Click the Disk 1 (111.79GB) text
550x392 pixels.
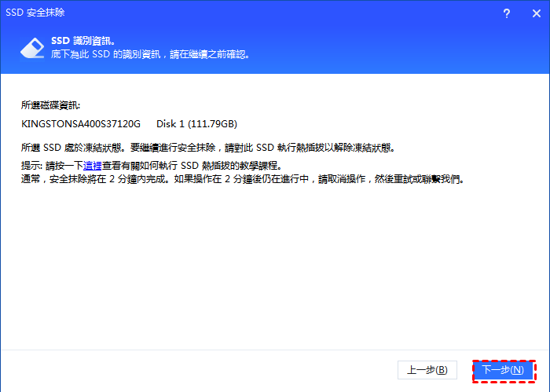point(196,124)
